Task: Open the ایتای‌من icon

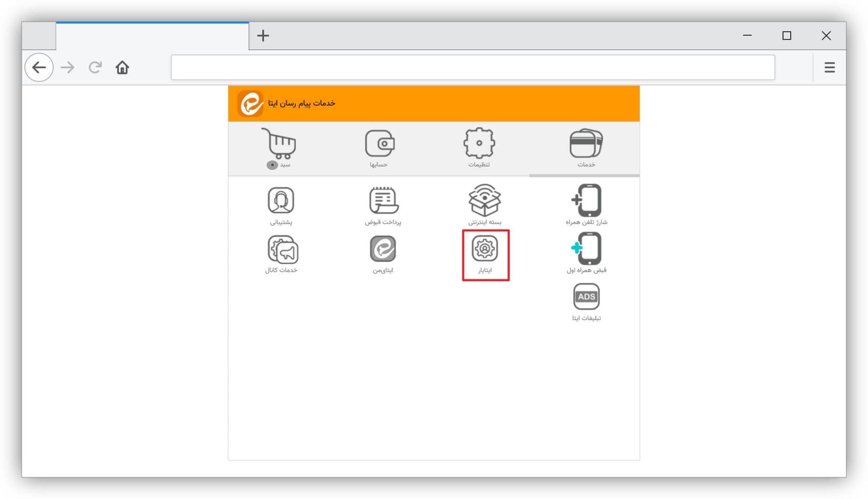Action: pyautogui.click(x=383, y=254)
